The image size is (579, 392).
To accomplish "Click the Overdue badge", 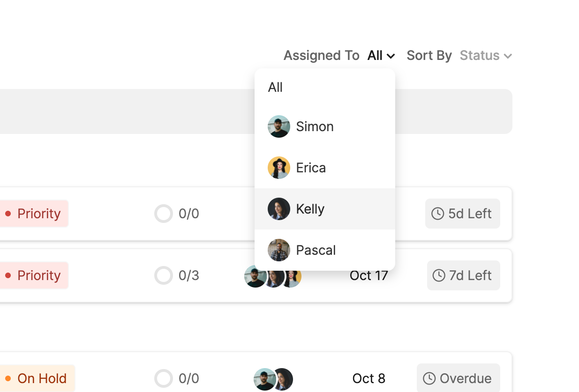I will click(458, 378).
